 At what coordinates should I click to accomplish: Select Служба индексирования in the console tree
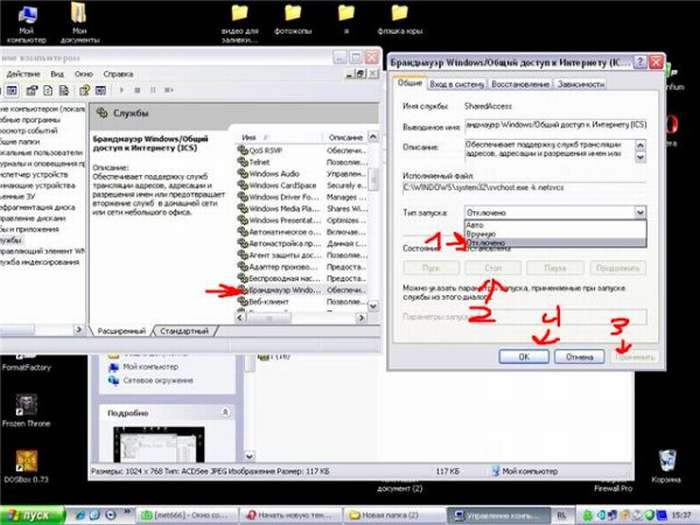tap(40, 262)
